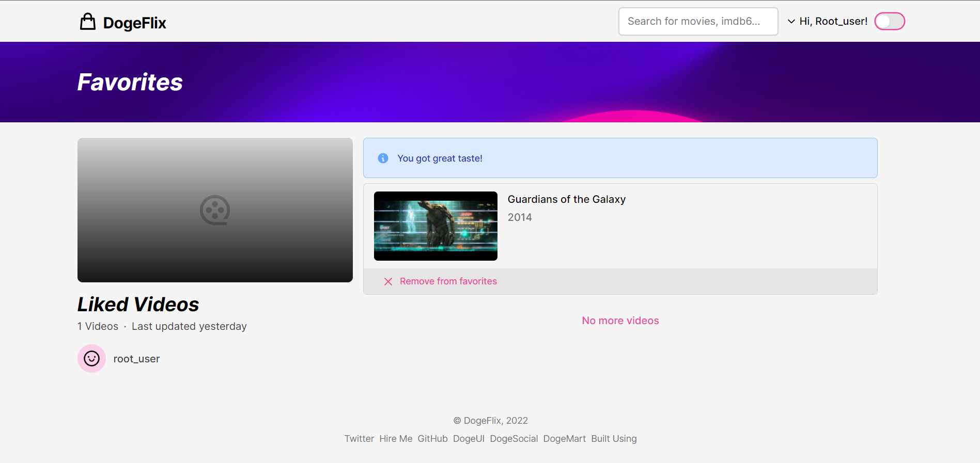Screen dimensions: 980x463
Task: Remove Guardians of the Galaxy from favorites
Action: pyautogui.click(x=448, y=281)
